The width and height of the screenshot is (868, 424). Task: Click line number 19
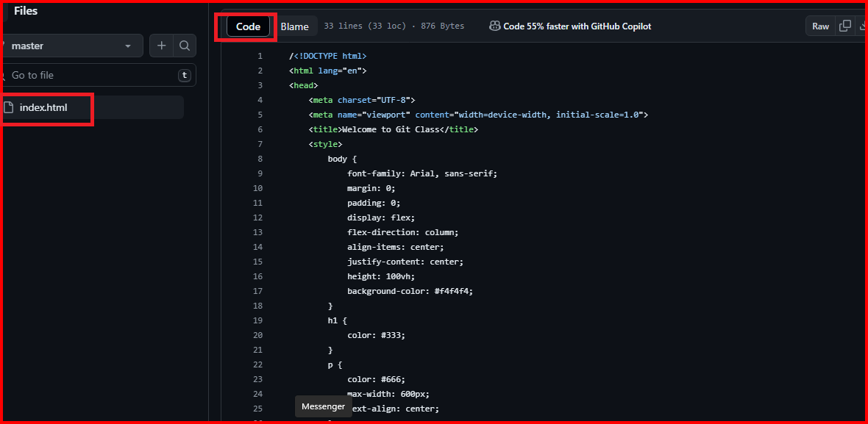257,320
